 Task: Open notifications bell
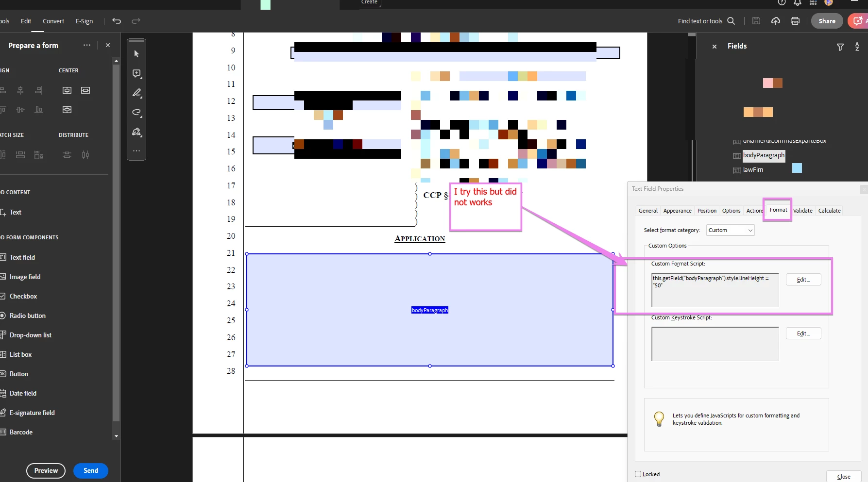(x=798, y=2)
